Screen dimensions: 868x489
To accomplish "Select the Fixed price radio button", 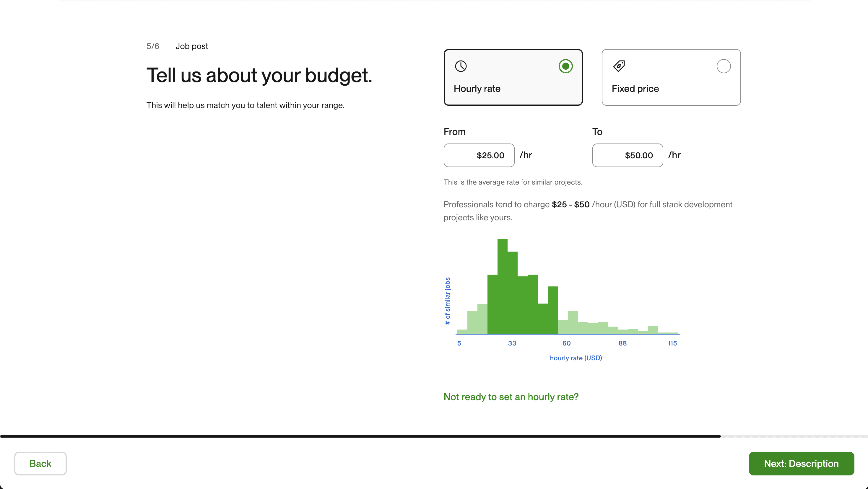I will pyautogui.click(x=724, y=66).
